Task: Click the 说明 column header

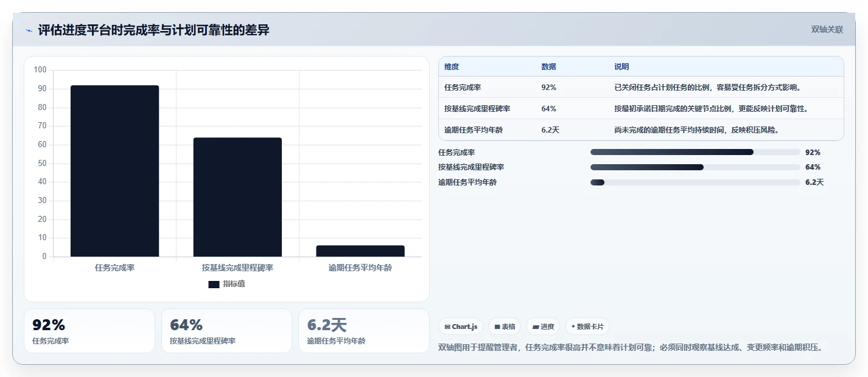Action: 621,67
